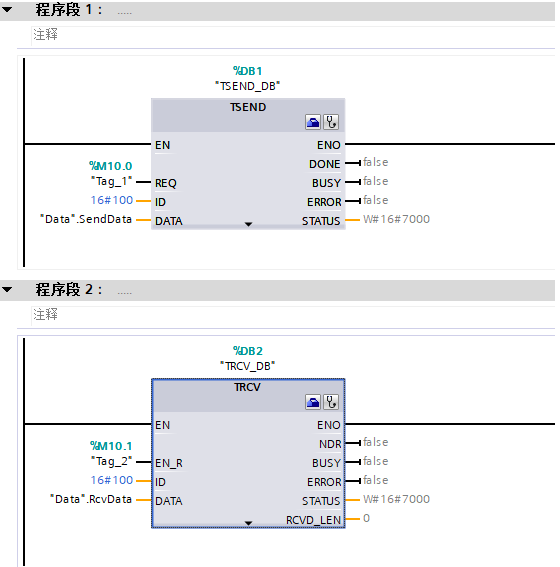Select the %DB1 "TSEND_DB" instance label

pos(248,78)
